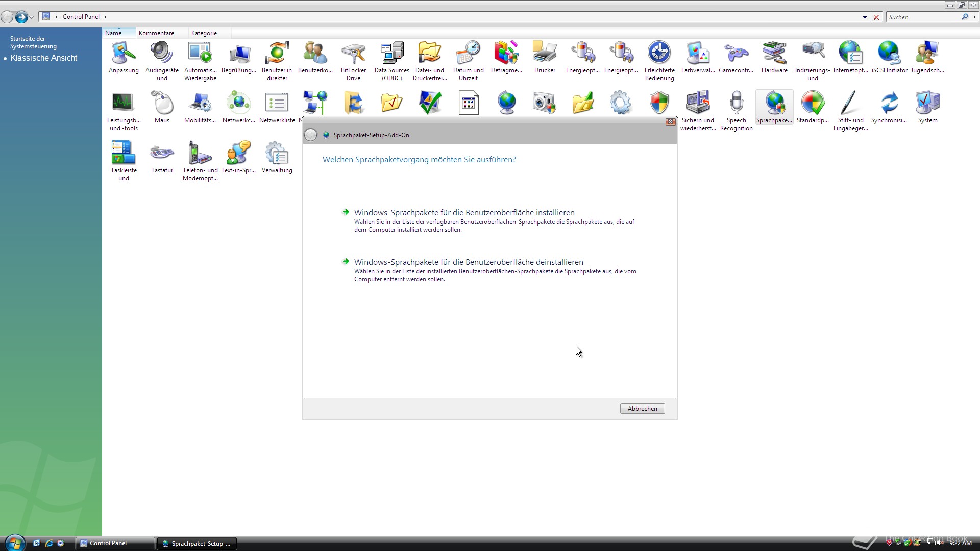Open the Automatische Wiedergabe icon

pos(200,61)
